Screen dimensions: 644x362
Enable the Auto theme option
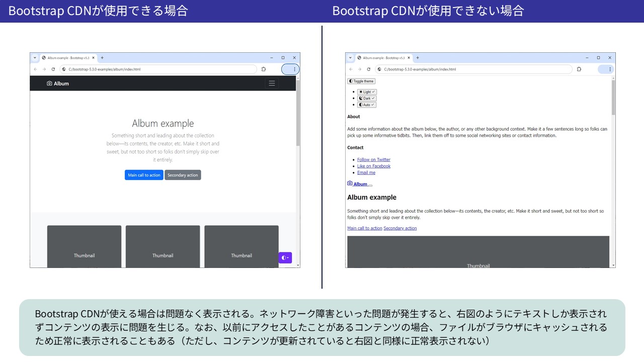pos(366,105)
